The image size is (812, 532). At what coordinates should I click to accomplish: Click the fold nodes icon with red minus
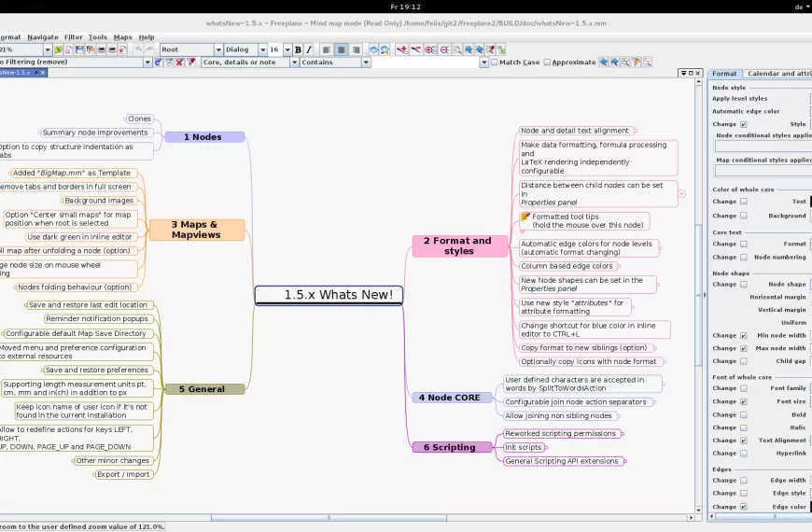[x=445, y=49]
